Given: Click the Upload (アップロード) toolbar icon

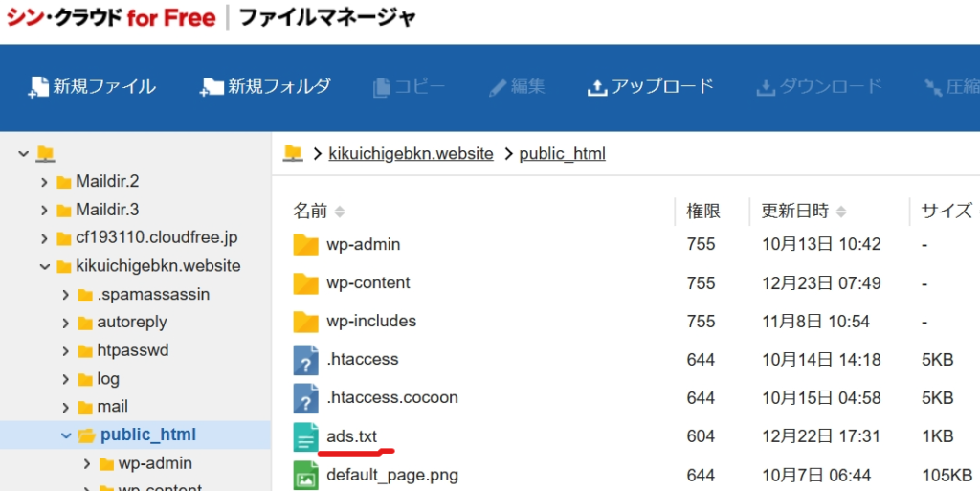Looking at the screenshot, I should [597, 87].
